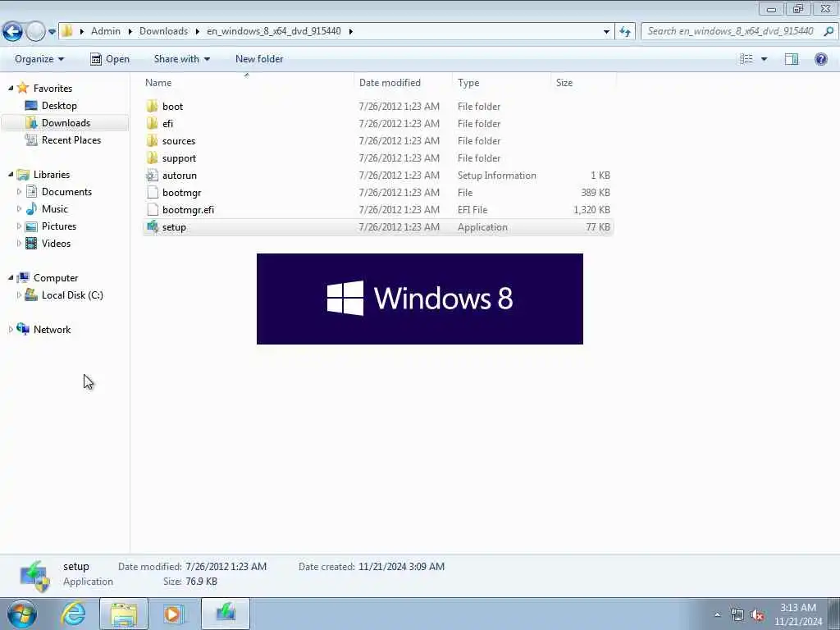Viewport: 840px width, 630px height.
Task: Click the taskbar clock 3:13 AM
Action: click(797, 608)
